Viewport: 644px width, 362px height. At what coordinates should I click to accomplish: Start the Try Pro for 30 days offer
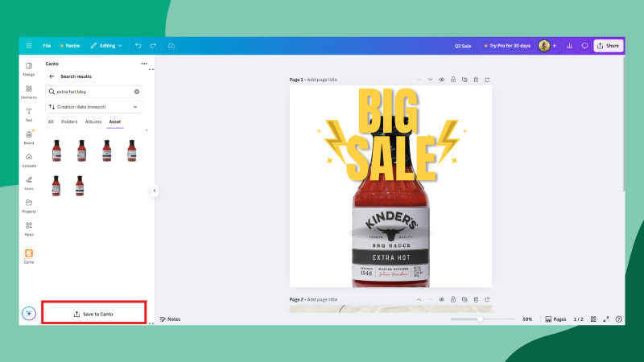coord(507,46)
